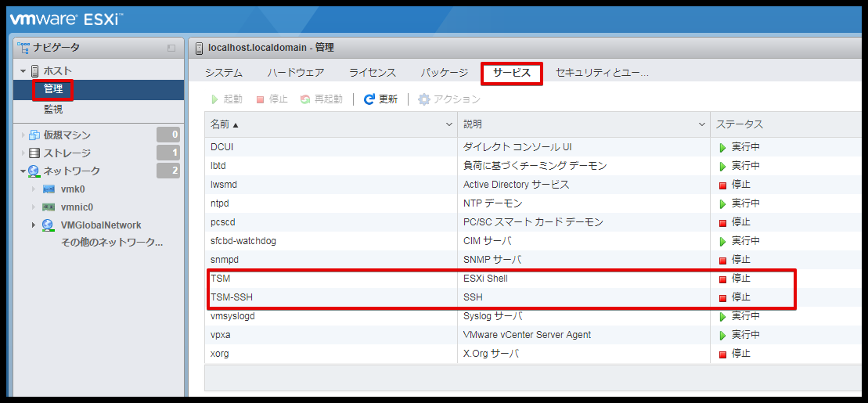
Task: Sort by the Name (名前) column header
Action: 330,124
